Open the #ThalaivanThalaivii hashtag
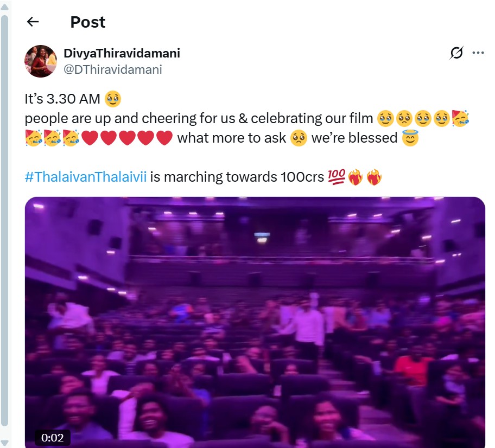This screenshot has width=495, height=448. [x=86, y=177]
